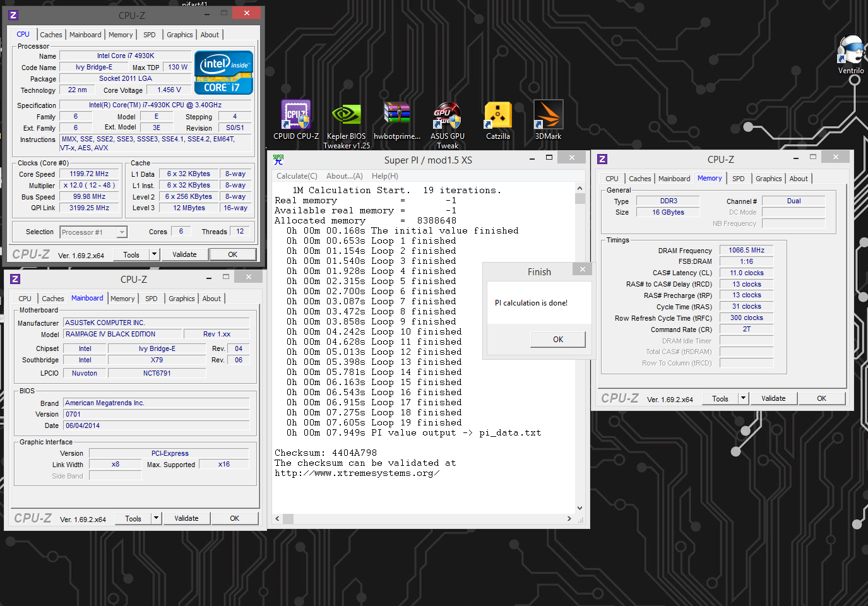This screenshot has height=606, width=868.
Task: Switch to About tab in Mainboard CPU-Z window
Action: tap(211, 299)
